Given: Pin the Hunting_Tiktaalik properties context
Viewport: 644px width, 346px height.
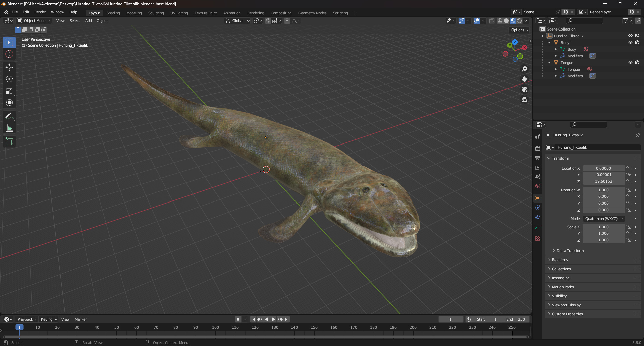Looking at the screenshot, I should coord(638,135).
